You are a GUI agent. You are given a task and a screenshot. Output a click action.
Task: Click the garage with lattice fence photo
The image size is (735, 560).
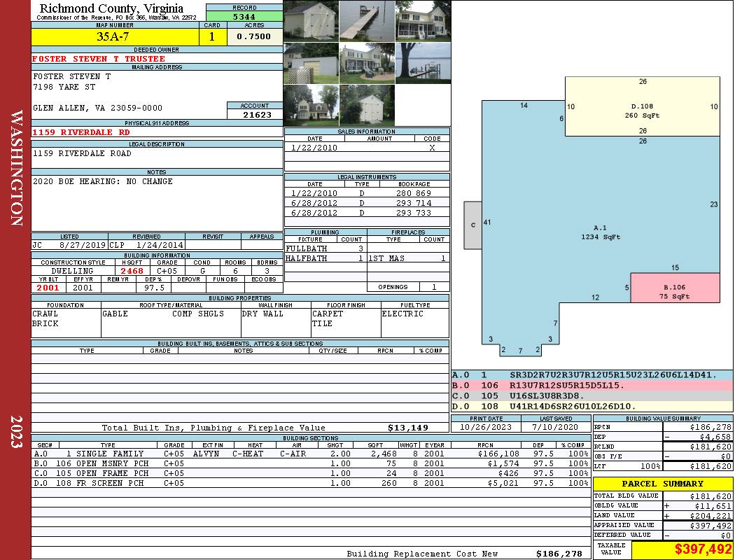click(x=311, y=64)
